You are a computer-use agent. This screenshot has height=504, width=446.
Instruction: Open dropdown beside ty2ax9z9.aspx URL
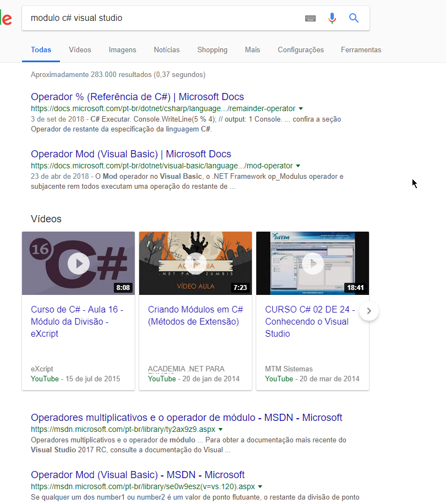pos(221,429)
